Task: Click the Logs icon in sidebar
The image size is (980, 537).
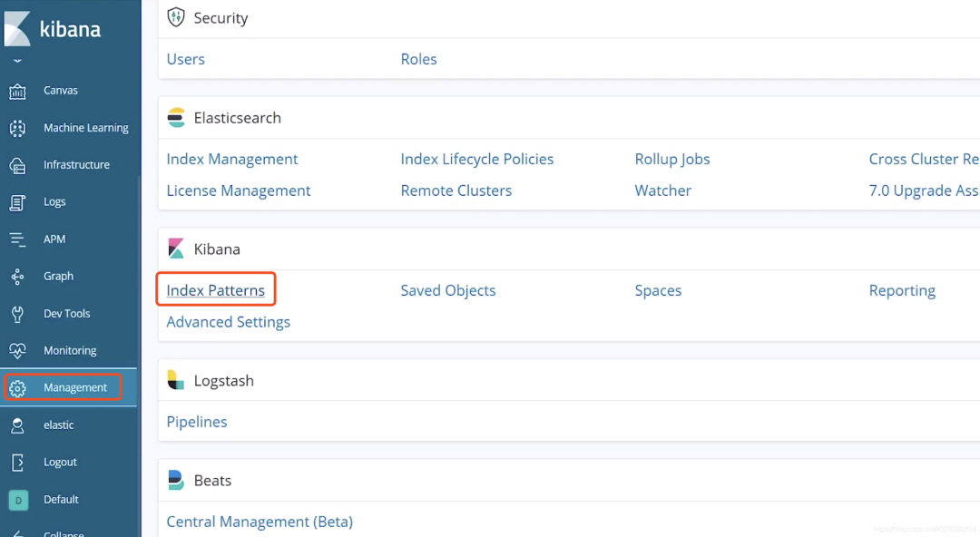Action: click(17, 202)
